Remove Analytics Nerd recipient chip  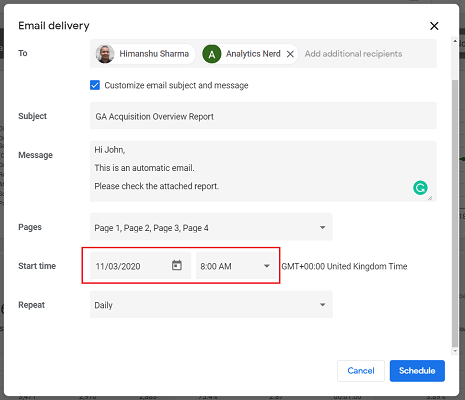pyautogui.click(x=290, y=54)
